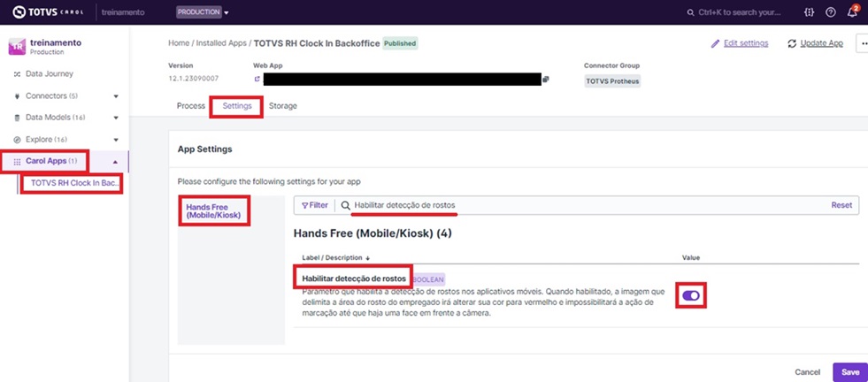The height and width of the screenshot is (382, 868).
Task: Click the Update App refresh icon
Action: (792, 43)
